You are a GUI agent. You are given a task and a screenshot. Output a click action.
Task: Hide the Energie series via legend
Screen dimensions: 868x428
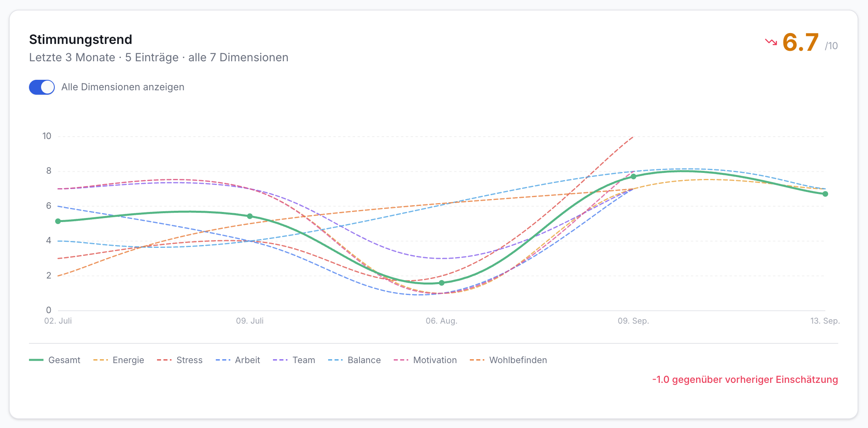pyautogui.click(x=119, y=360)
